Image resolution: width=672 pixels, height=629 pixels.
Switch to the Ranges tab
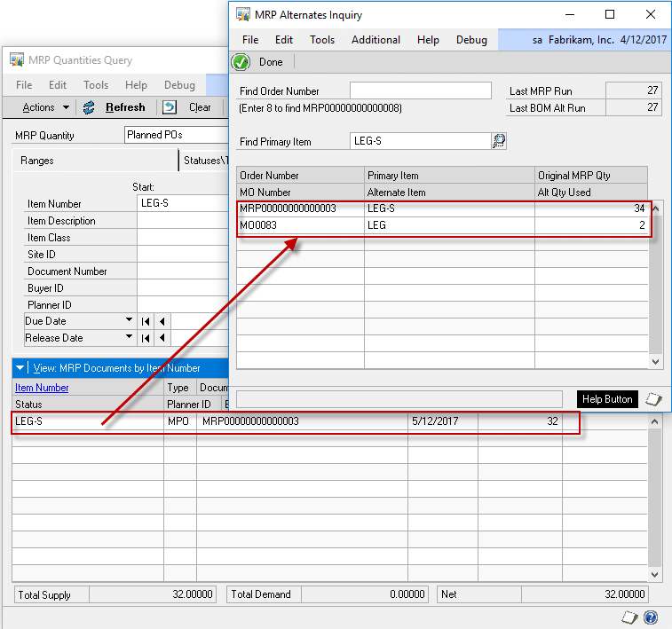37,161
